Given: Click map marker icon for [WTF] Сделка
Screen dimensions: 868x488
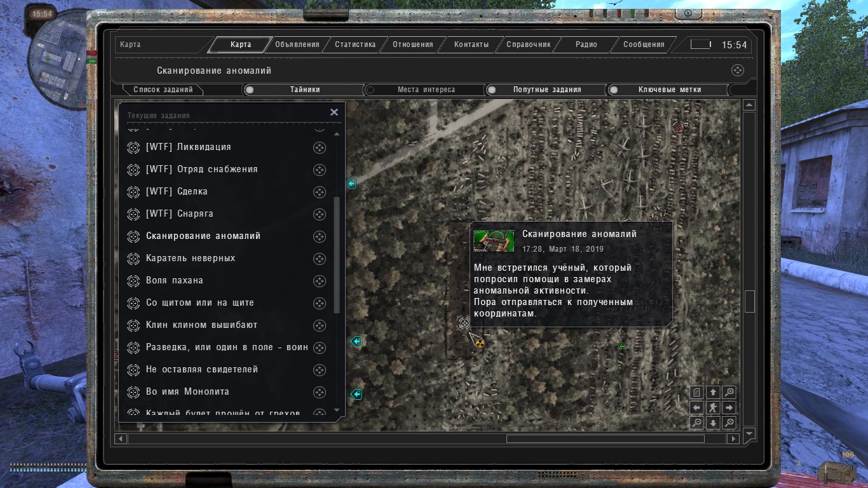Looking at the screenshot, I should (x=320, y=192).
